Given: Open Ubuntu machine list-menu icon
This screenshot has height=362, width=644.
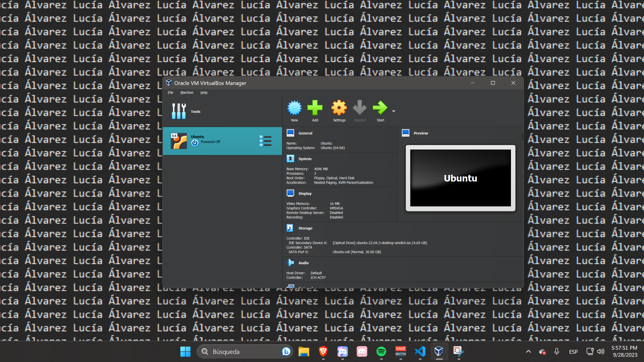Looking at the screenshot, I should pyautogui.click(x=265, y=141).
